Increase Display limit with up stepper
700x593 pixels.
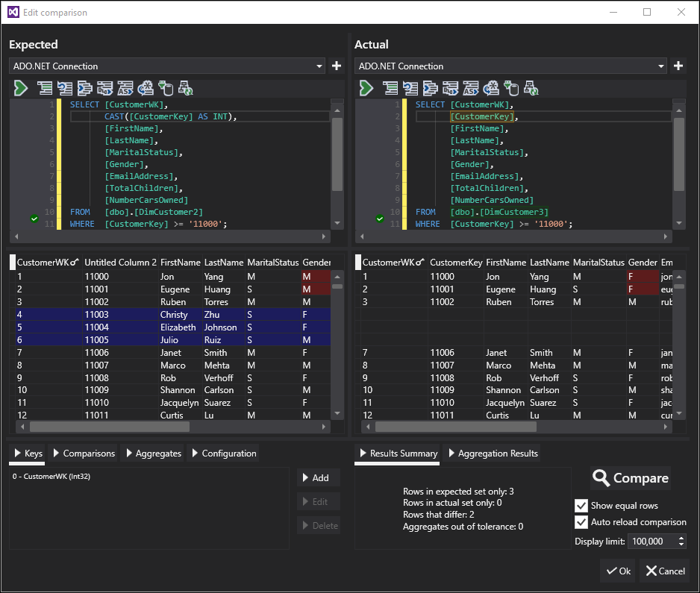[681, 538]
